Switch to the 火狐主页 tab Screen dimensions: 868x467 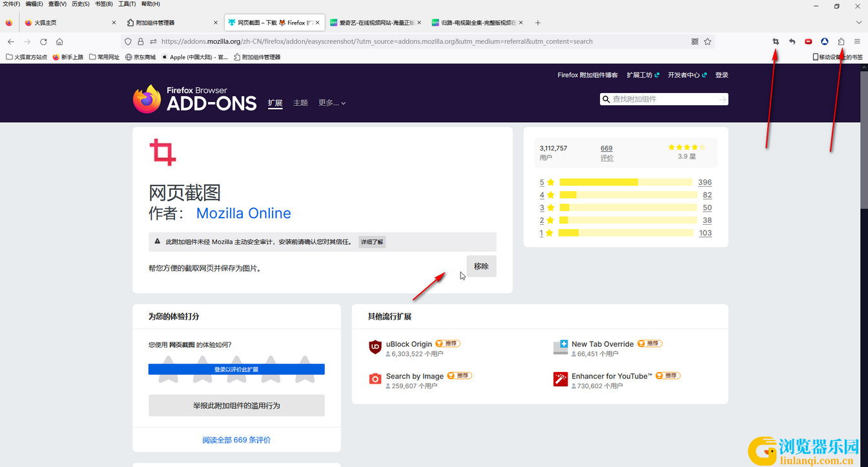[70, 23]
